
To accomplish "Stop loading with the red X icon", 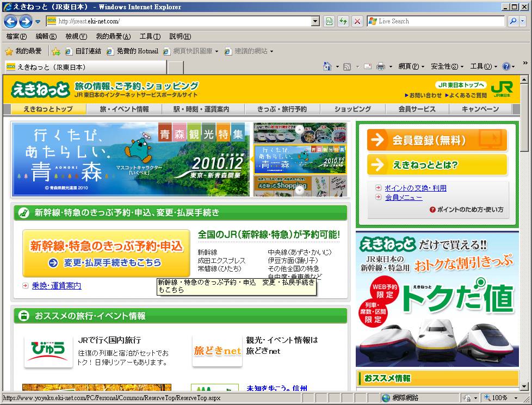I will (x=357, y=21).
